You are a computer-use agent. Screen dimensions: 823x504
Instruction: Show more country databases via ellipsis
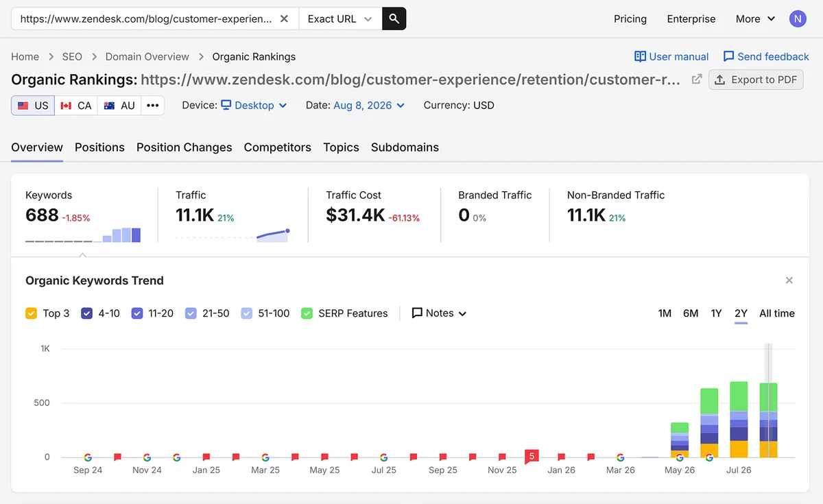coord(152,106)
